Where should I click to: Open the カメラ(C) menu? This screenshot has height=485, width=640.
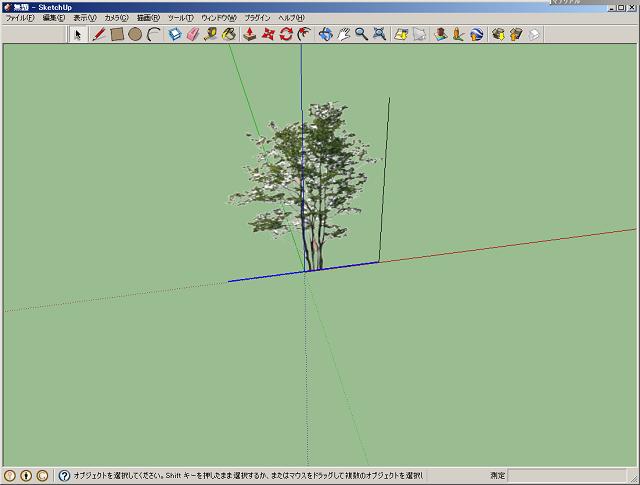tap(116, 18)
